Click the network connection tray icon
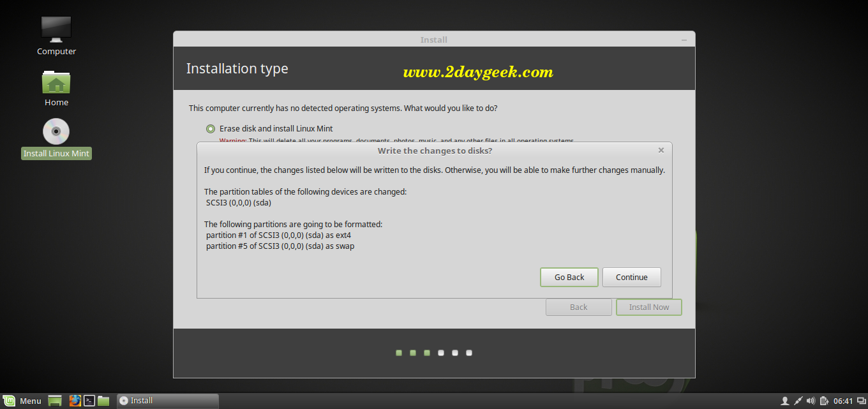 click(798, 401)
